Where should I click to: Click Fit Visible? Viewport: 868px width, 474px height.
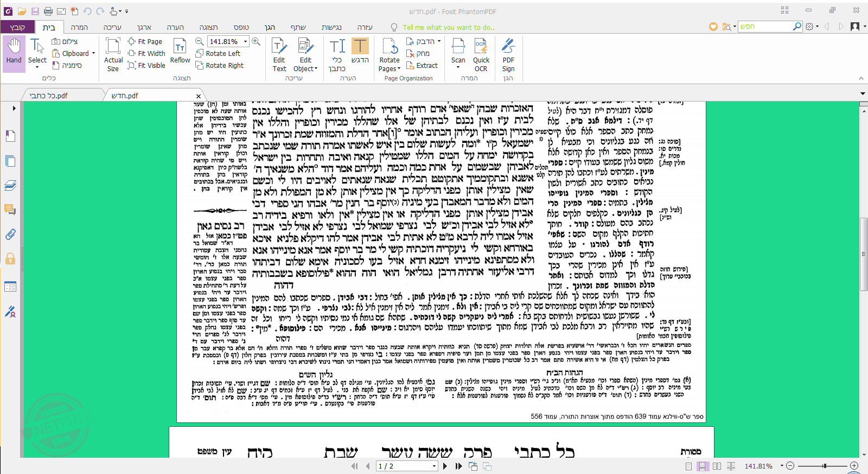(x=146, y=65)
